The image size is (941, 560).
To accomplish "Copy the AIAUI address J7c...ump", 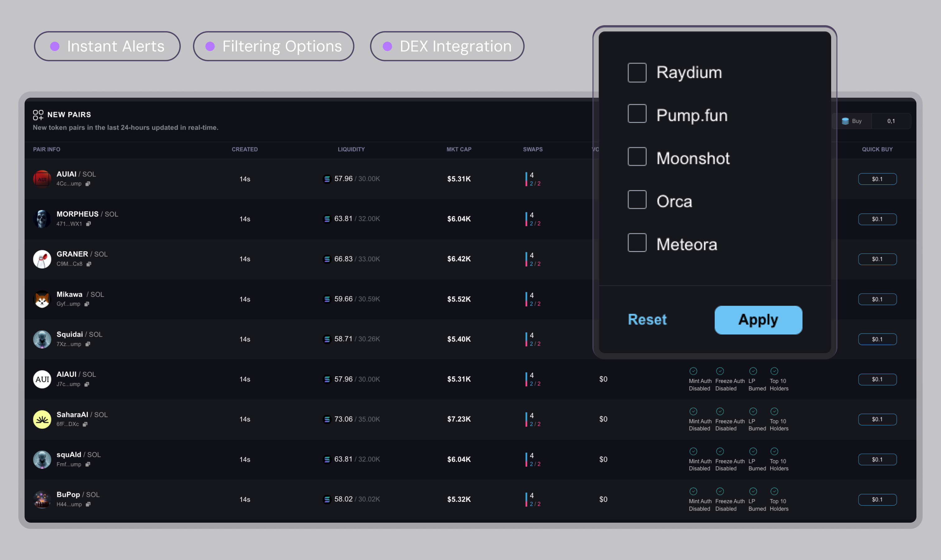I will tap(87, 384).
